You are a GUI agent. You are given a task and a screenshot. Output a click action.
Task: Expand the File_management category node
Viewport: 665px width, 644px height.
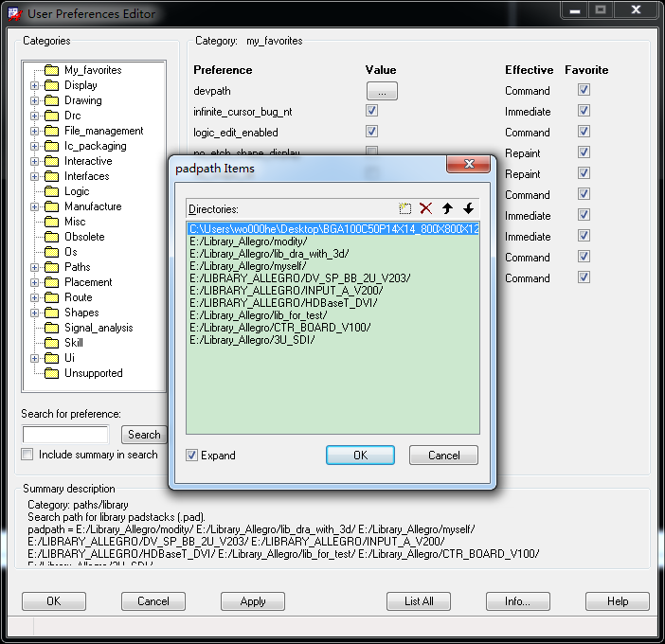coord(35,131)
